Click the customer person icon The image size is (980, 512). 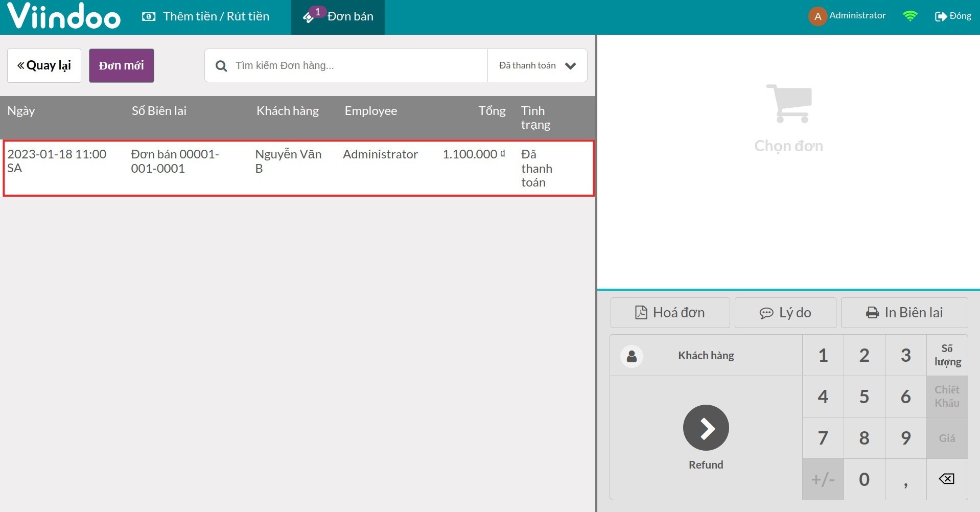coord(632,356)
